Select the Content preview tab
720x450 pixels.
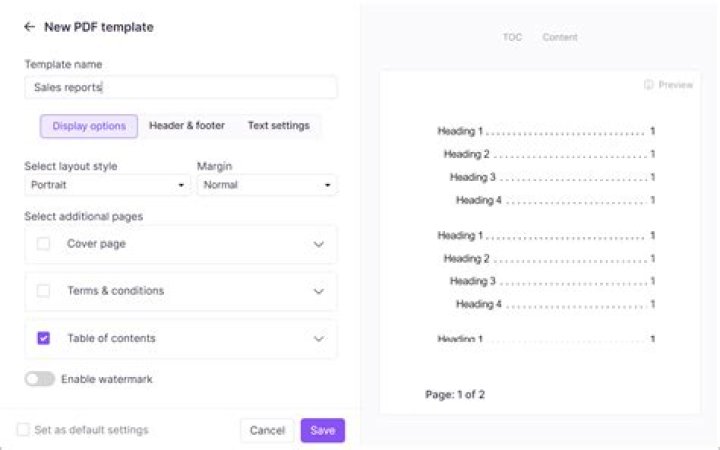[x=560, y=38]
